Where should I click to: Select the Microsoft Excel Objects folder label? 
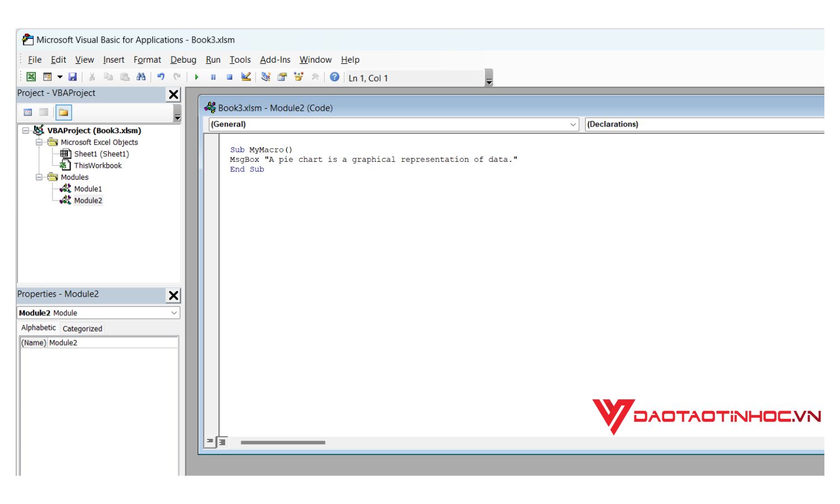click(99, 142)
